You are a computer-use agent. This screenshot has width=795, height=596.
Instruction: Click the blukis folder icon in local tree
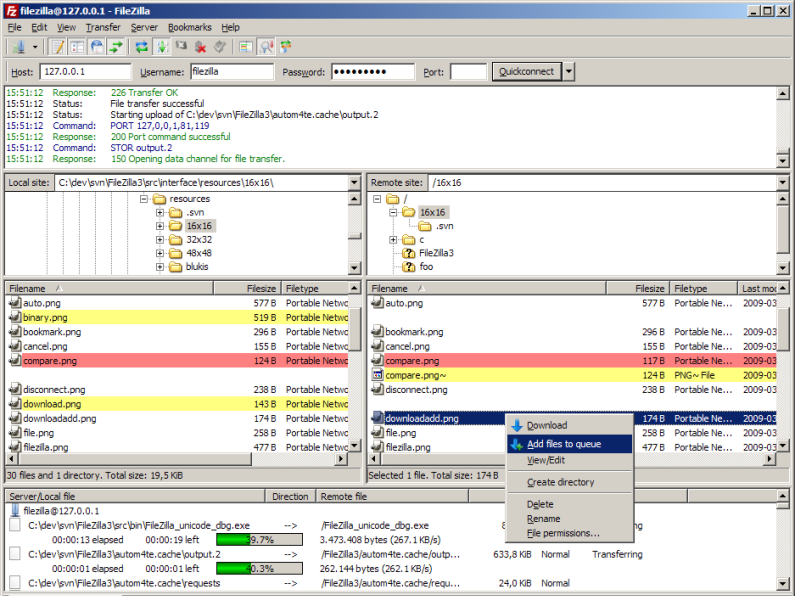[x=175, y=267]
